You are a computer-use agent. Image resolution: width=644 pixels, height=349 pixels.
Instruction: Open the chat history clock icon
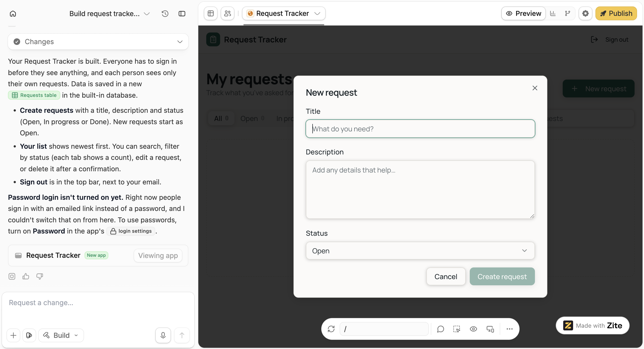click(x=165, y=13)
